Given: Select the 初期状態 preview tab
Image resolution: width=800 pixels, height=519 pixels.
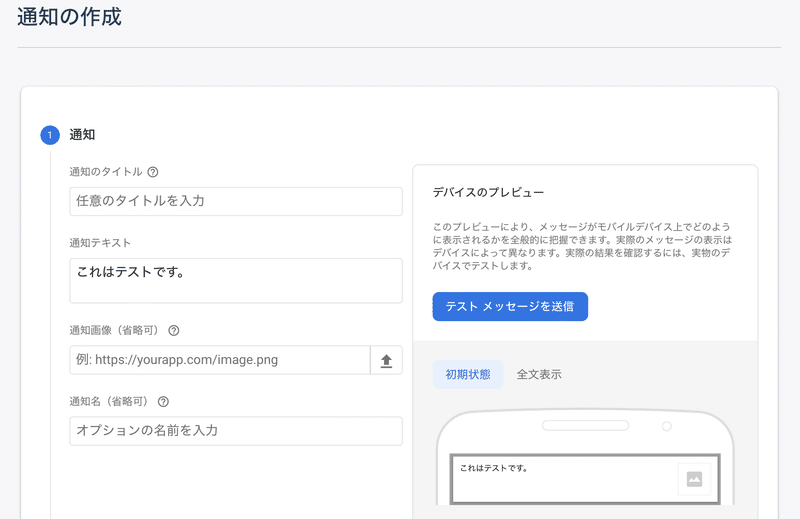Looking at the screenshot, I should 468,375.
